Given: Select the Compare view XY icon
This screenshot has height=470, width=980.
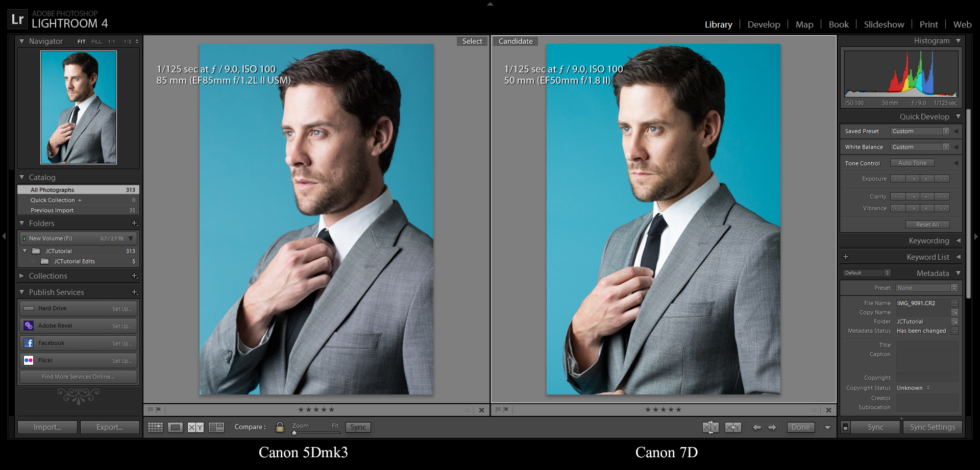Looking at the screenshot, I should coord(195,427).
